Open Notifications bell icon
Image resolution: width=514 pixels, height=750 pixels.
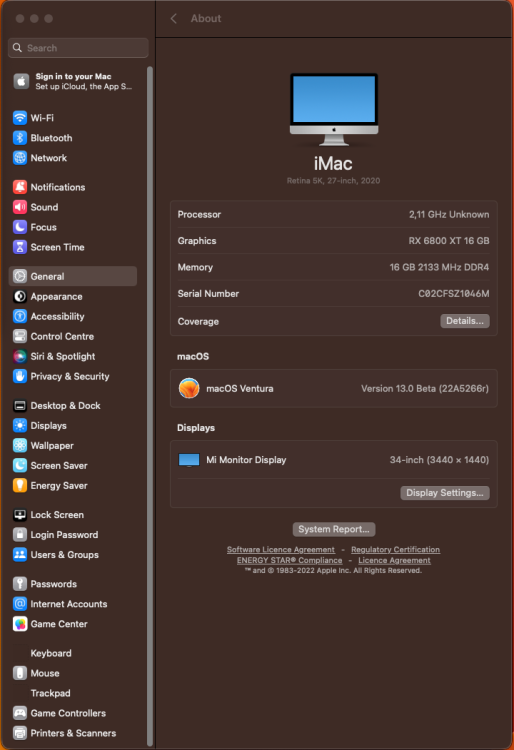(x=20, y=187)
